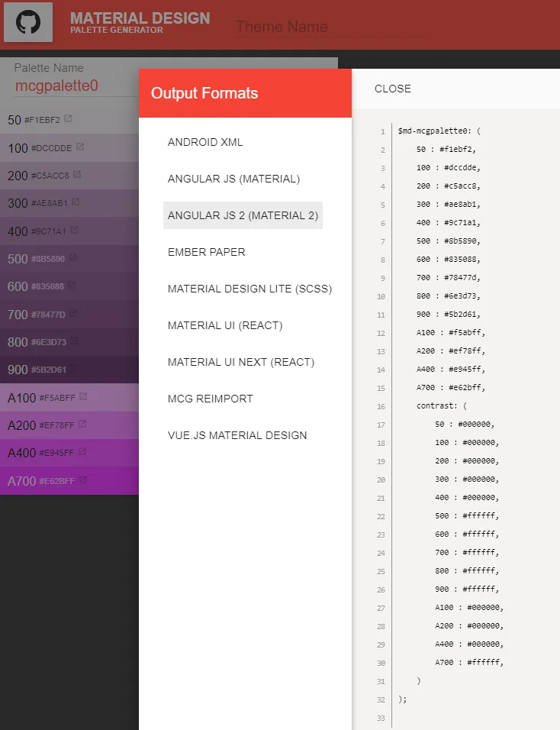Switch output to Ember Paper

tap(207, 252)
